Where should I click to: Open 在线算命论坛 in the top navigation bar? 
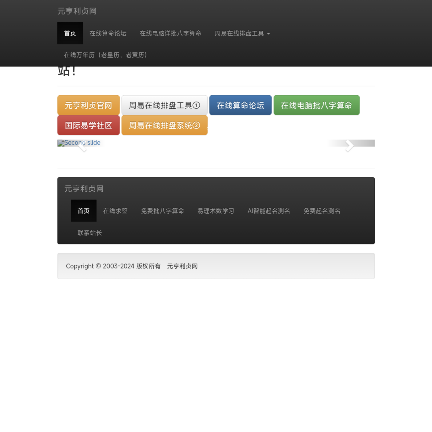[108, 33]
